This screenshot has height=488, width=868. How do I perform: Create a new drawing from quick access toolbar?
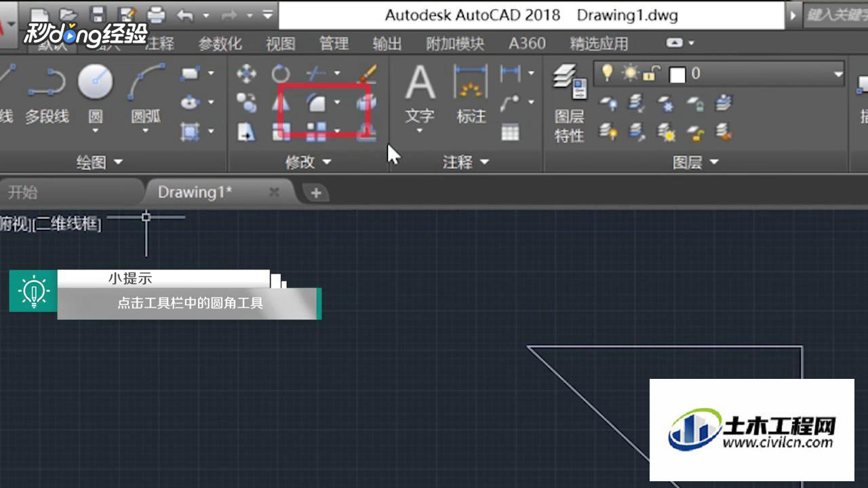tap(39, 14)
